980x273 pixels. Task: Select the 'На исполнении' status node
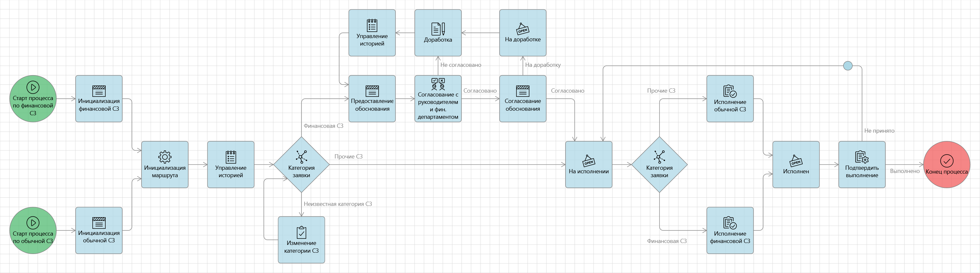point(589,165)
